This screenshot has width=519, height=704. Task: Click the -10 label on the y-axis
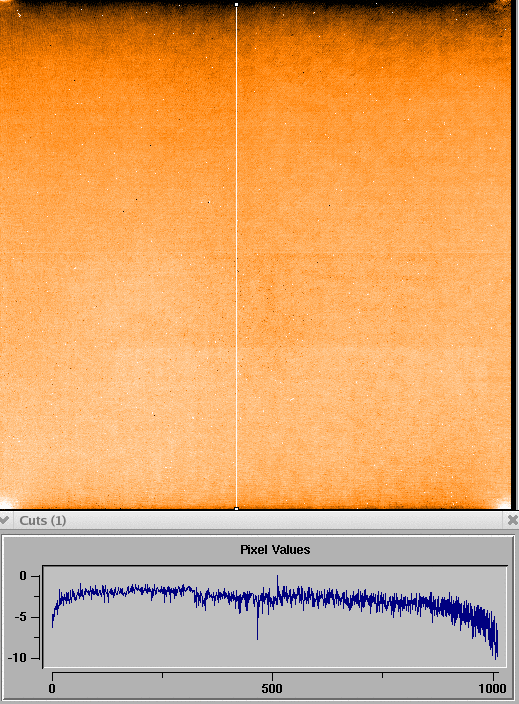pyautogui.click(x=18, y=658)
